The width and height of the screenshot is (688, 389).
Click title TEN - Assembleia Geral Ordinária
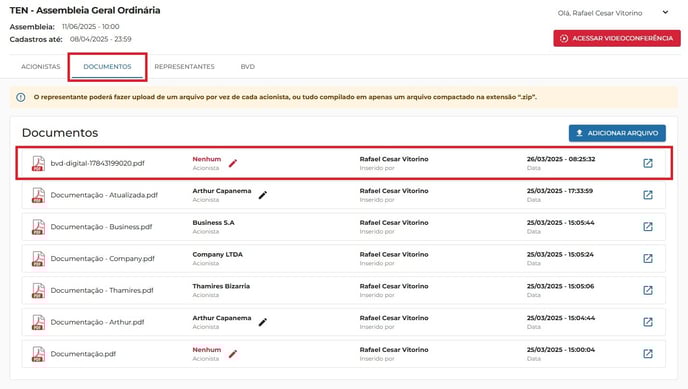point(85,10)
